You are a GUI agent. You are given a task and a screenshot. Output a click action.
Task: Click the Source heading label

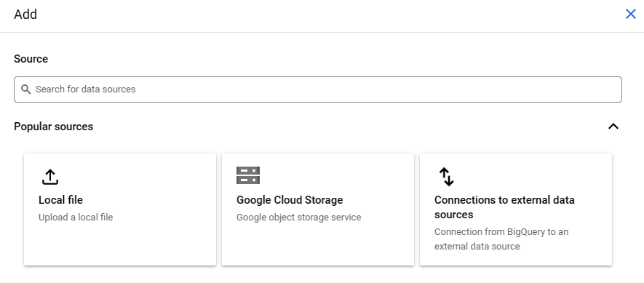[31, 59]
